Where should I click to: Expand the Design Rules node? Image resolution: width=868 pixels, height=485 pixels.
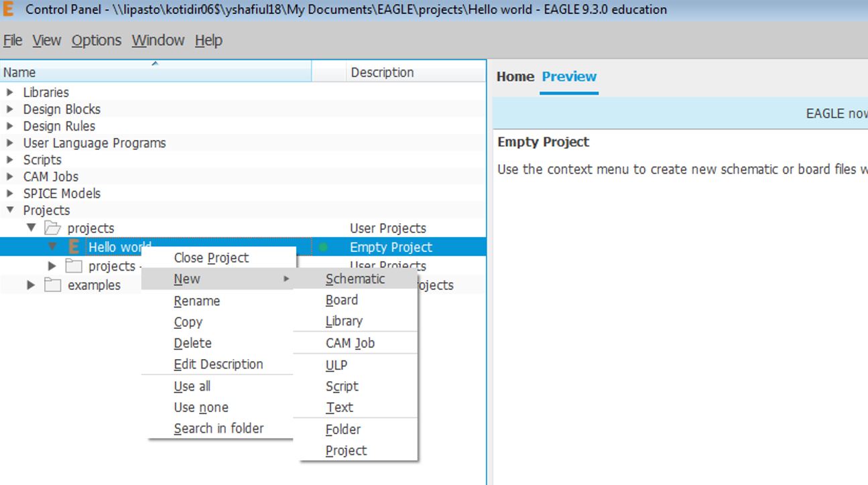pyautogui.click(x=10, y=126)
